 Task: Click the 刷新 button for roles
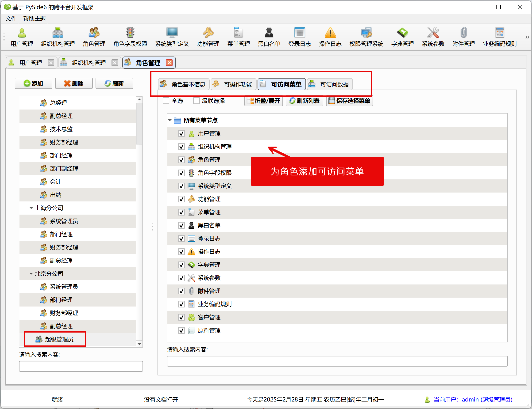[x=114, y=83]
